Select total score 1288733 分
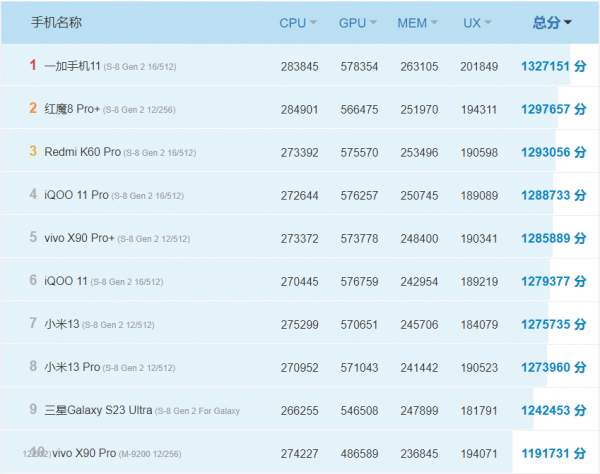 [x=554, y=195]
